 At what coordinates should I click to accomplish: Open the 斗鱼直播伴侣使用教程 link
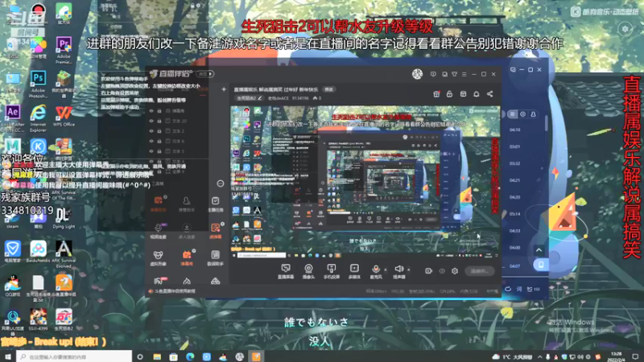coord(175,291)
